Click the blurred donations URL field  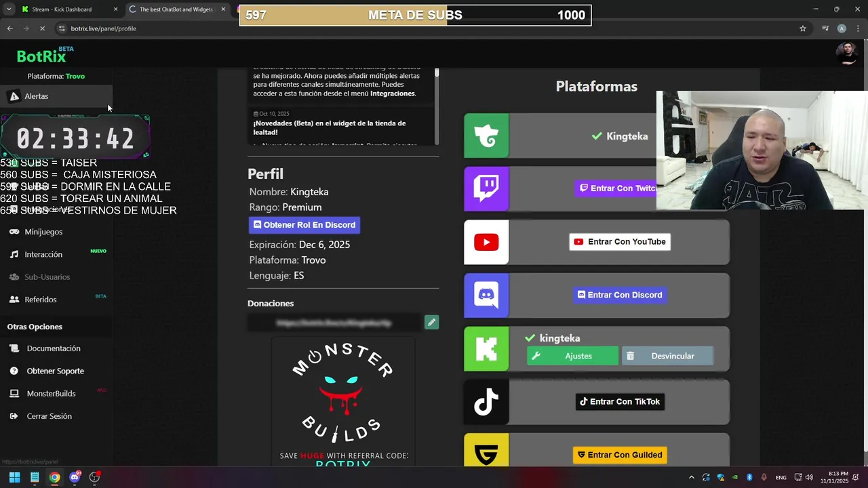(334, 323)
